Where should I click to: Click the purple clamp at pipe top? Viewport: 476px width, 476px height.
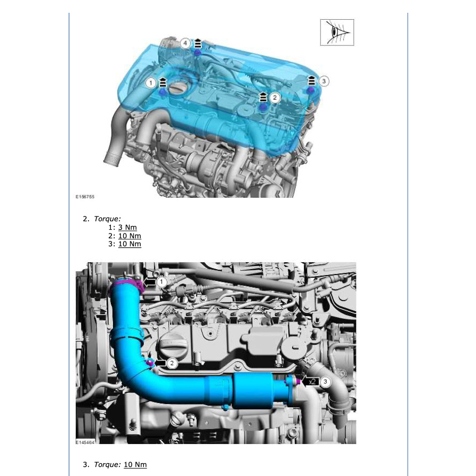(x=127, y=286)
